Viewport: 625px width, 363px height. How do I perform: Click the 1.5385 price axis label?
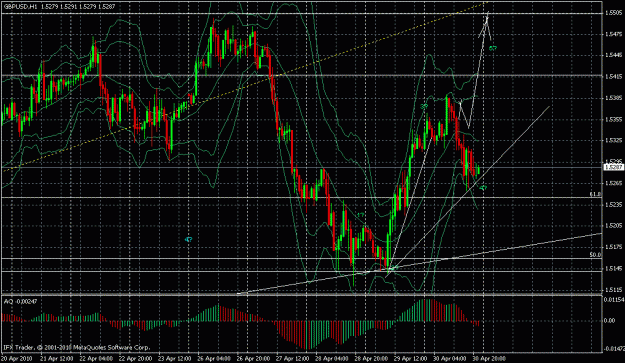click(613, 98)
